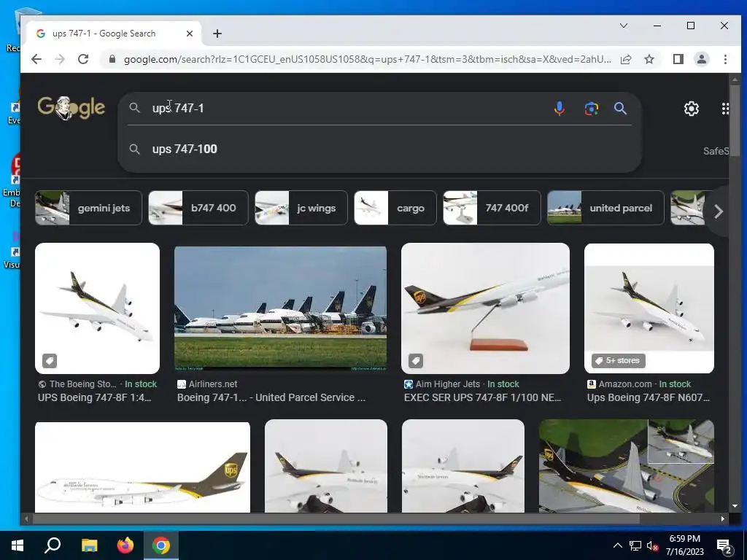Show more filter chips with right arrow
The height and width of the screenshot is (560, 747).
pyautogui.click(x=719, y=211)
